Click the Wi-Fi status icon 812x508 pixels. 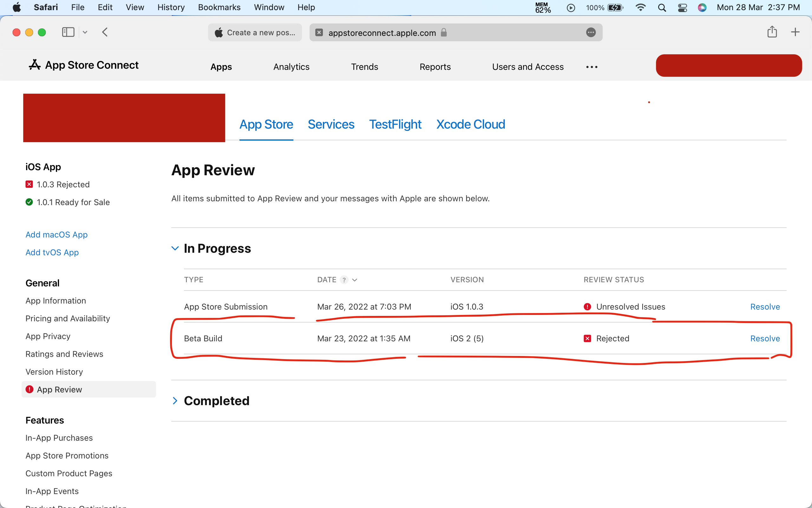point(640,7)
